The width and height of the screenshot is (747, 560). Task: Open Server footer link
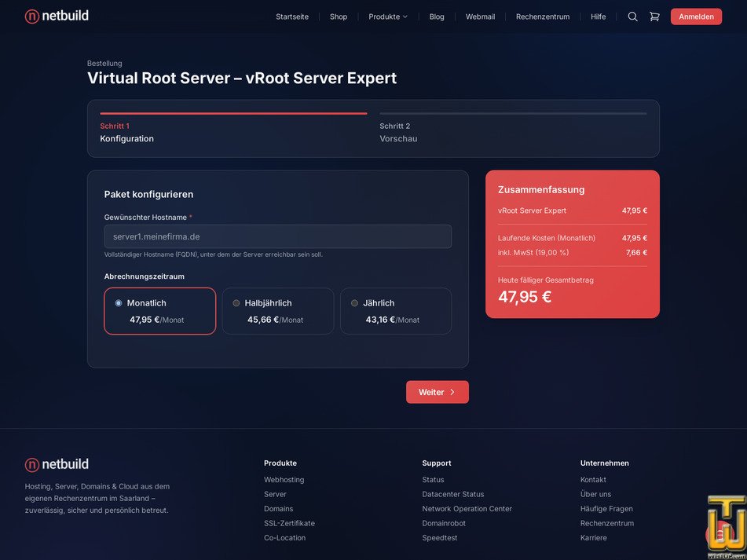click(275, 494)
